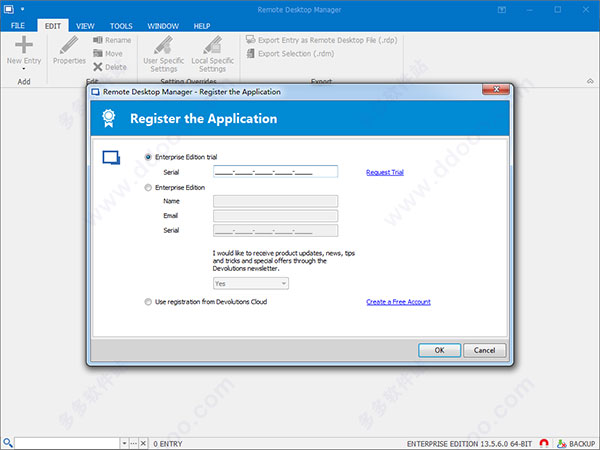Screen dimensions: 600x450
Task: Click the status bar search text box
Action: 67,443
